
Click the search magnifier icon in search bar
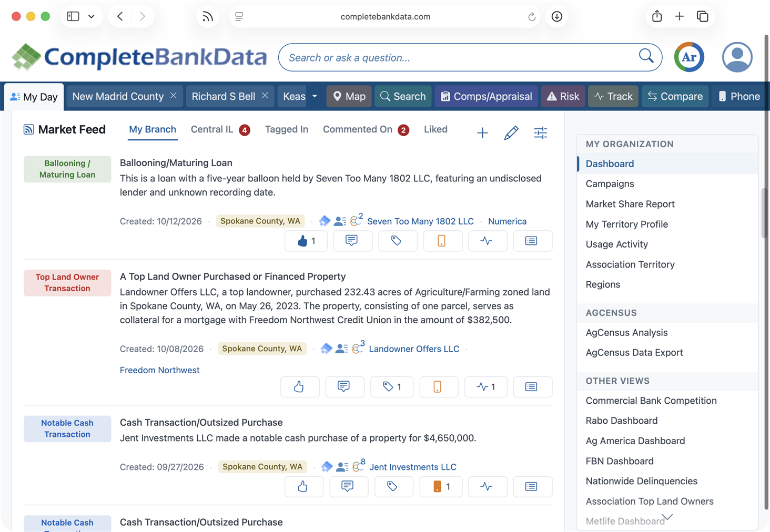(x=646, y=56)
